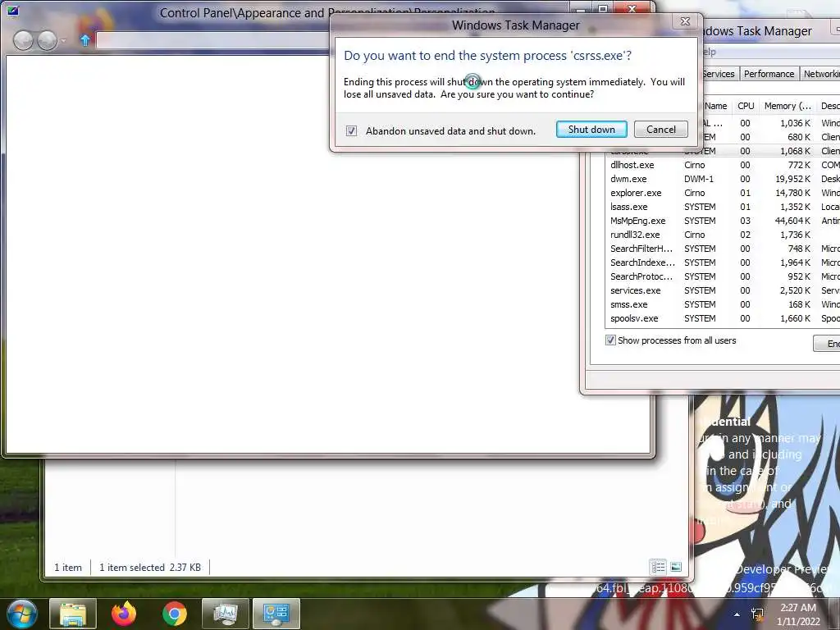The height and width of the screenshot is (630, 840).
Task: Select services.exe process row
Action: coord(722,290)
